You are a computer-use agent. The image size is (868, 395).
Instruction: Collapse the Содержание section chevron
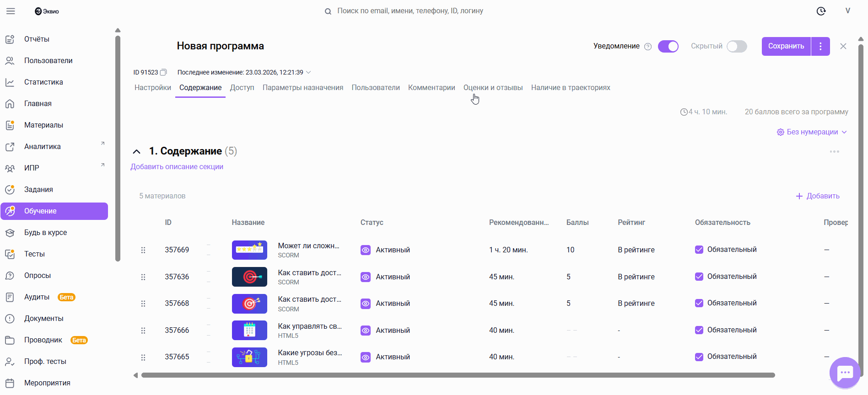click(x=136, y=151)
